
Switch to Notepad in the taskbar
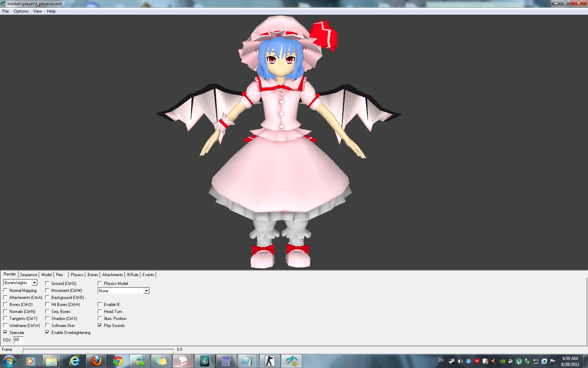point(247,361)
